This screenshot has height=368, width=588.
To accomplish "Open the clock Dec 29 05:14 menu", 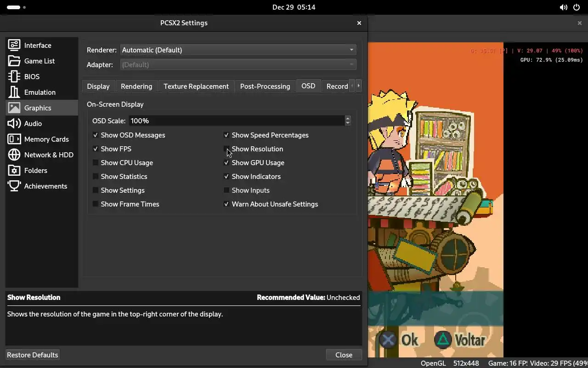I will 294,7.
